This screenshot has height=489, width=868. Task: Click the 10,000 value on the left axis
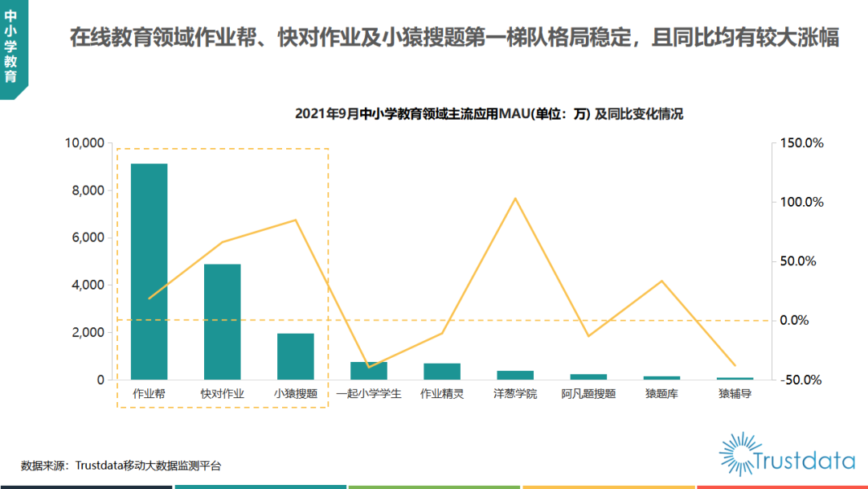(x=84, y=143)
